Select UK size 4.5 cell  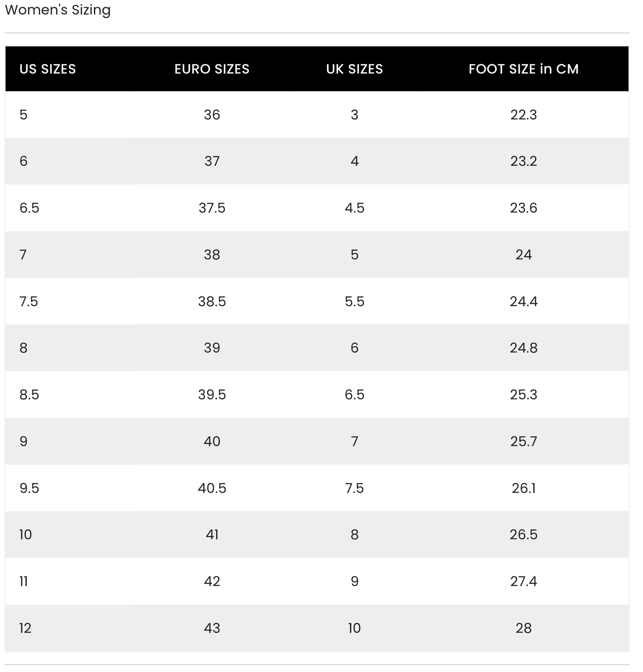[354, 208]
